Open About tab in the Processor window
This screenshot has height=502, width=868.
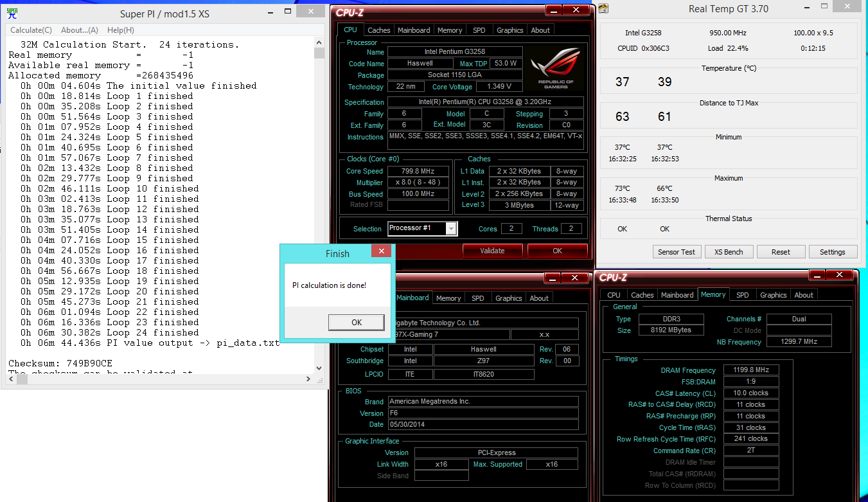click(x=540, y=30)
